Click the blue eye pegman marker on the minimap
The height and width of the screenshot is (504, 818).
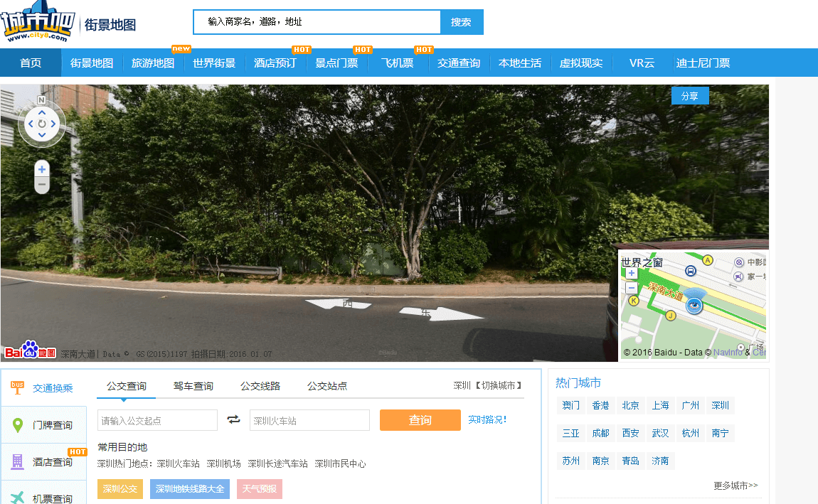[x=693, y=306]
